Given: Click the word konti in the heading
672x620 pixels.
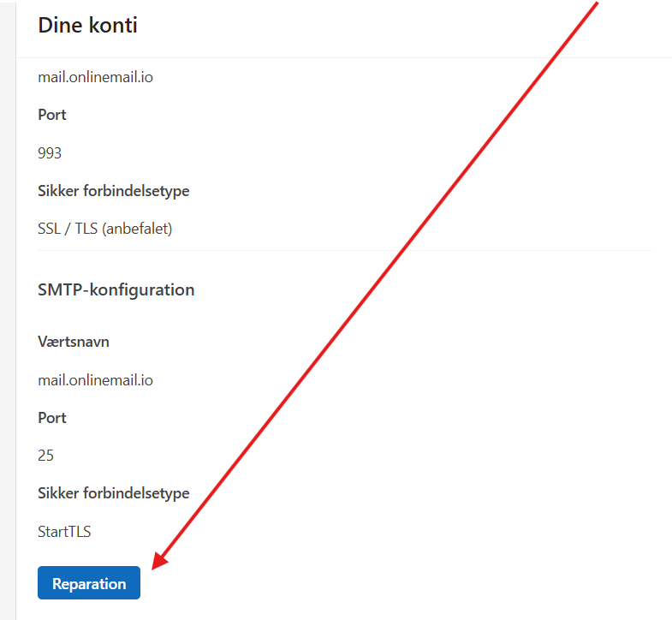Looking at the screenshot, I should pos(114,25).
